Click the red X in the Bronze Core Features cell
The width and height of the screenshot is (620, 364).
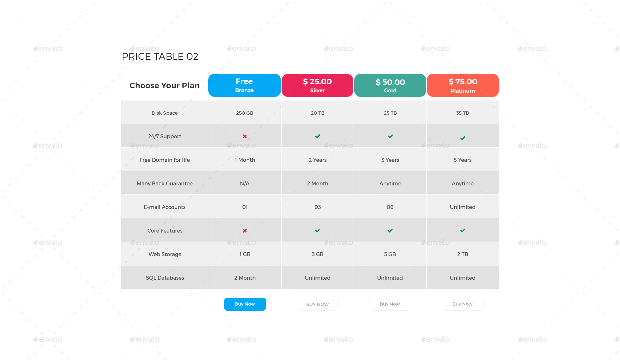pyautogui.click(x=245, y=231)
